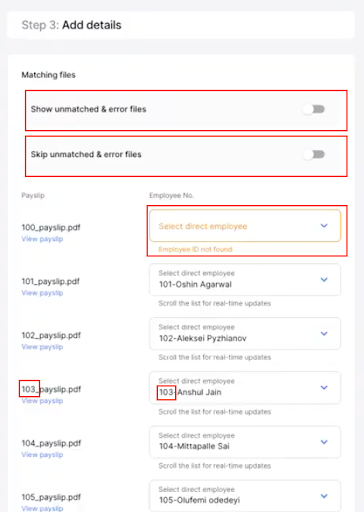
Task: Click chevron beside 103-Anshul Jain
Action: click(x=324, y=387)
